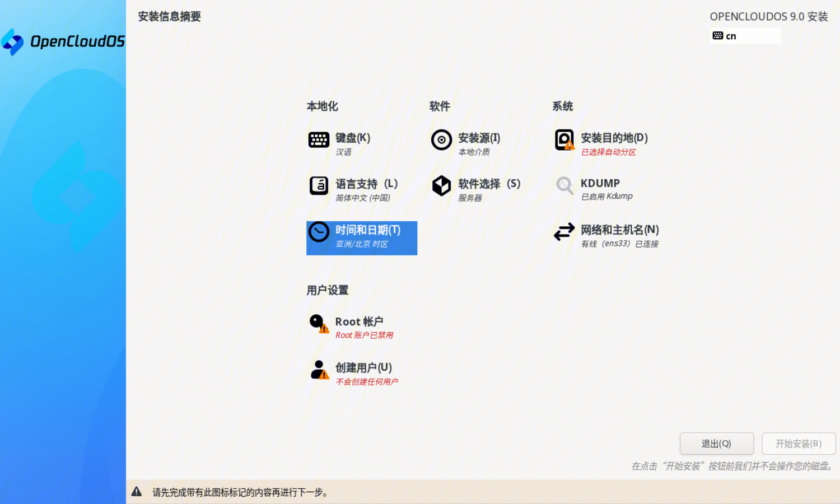Click the cn keyboard layout indicator
The image size is (840, 504).
745,35
